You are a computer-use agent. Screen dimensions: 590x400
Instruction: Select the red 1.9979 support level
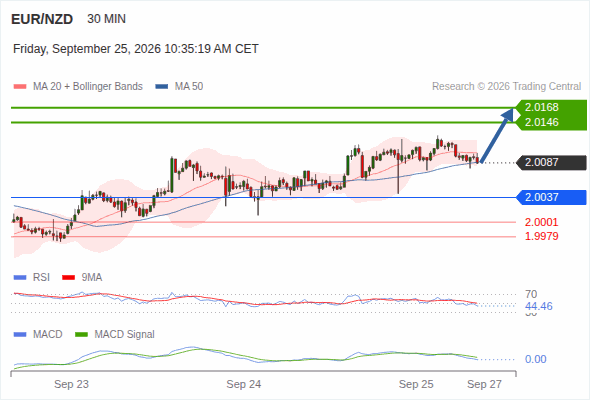point(541,236)
